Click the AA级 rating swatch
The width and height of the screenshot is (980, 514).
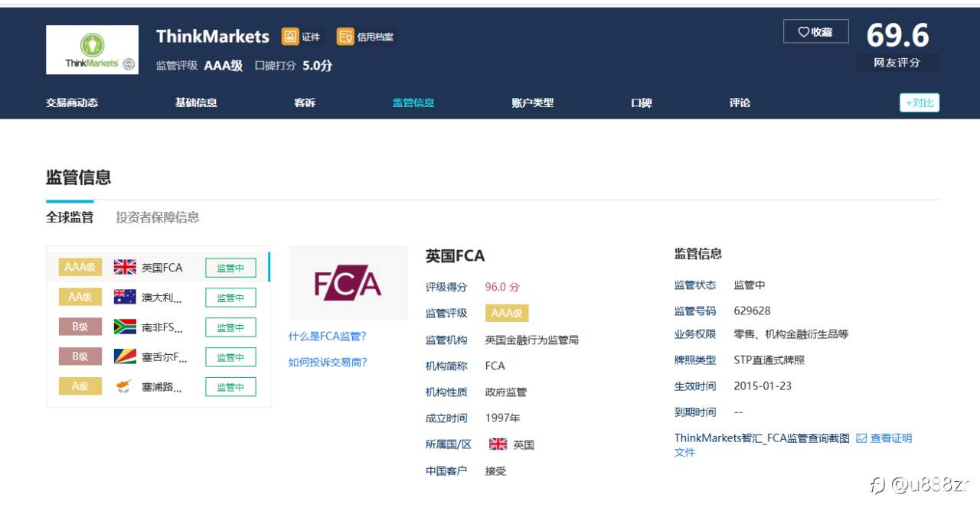[x=80, y=297]
